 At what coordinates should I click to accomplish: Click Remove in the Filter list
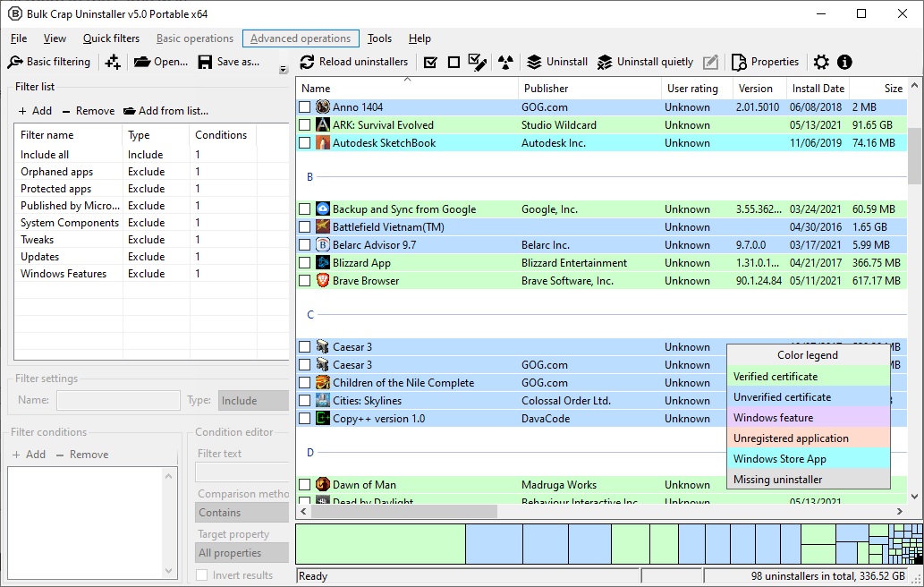(89, 111)
